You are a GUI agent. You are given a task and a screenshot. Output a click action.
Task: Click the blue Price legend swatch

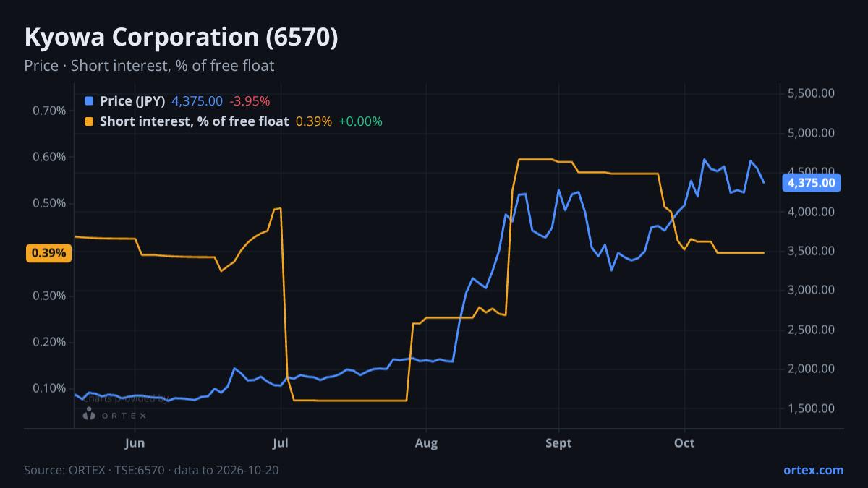(89, 100)
